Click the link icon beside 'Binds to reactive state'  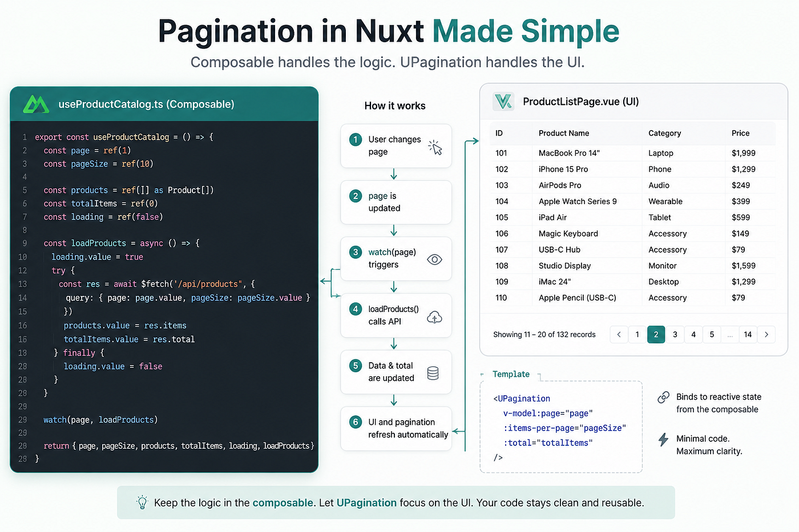tap(663, 397)
